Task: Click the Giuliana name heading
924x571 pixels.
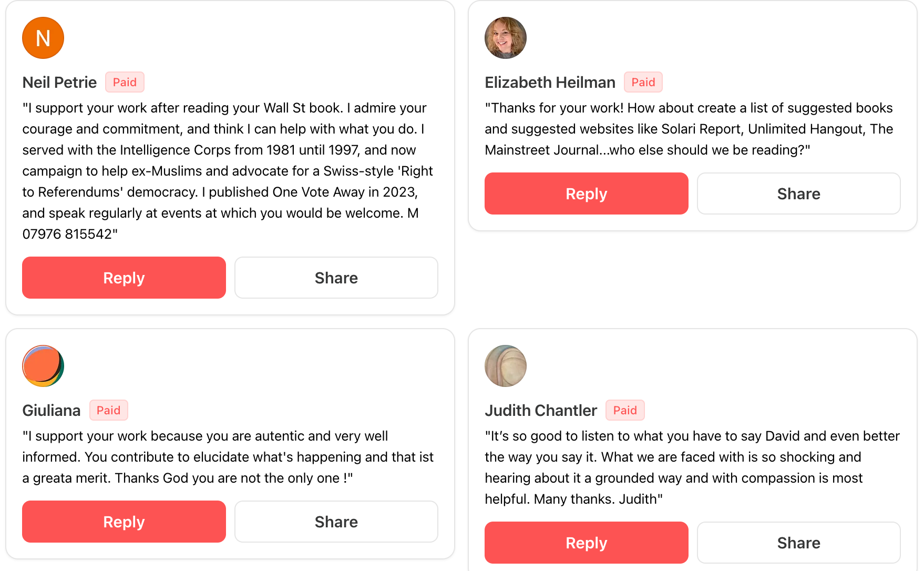Action: coord(52,411)
